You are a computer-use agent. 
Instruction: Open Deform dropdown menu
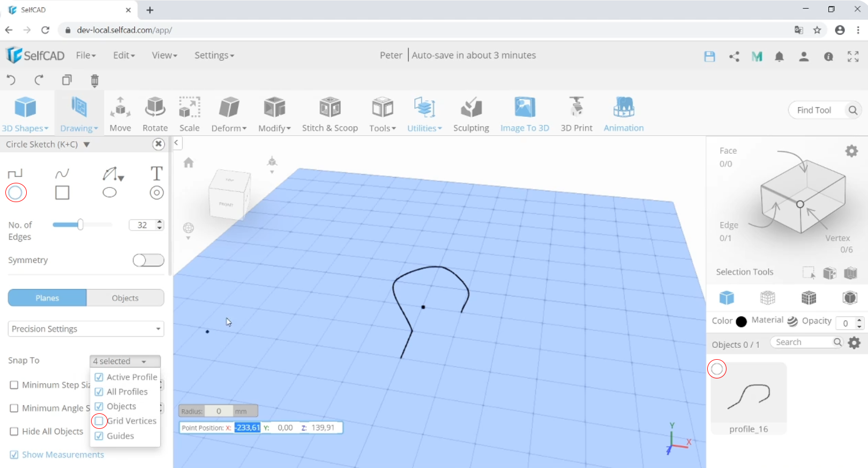pos(229,114)
